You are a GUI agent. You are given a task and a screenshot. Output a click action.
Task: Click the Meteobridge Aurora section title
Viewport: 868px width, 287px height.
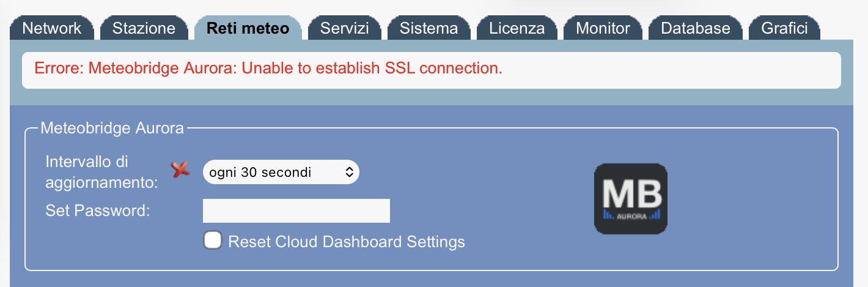coord(112,129)
